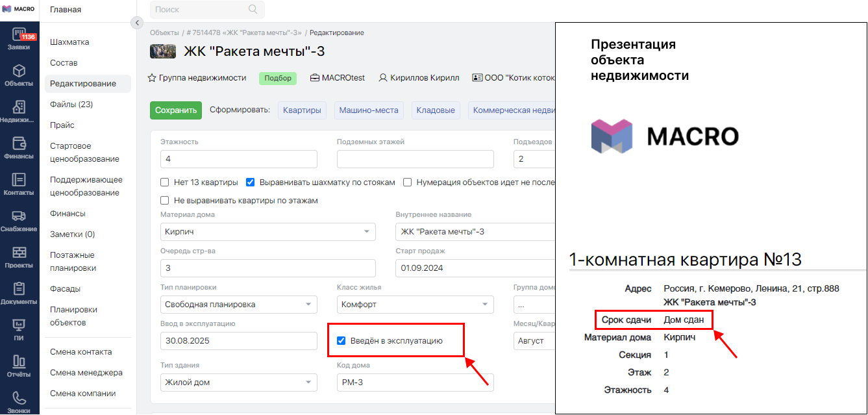The image size is (868, 415).
Task: Open the Объекты cube icon
Action: [19, 71]
